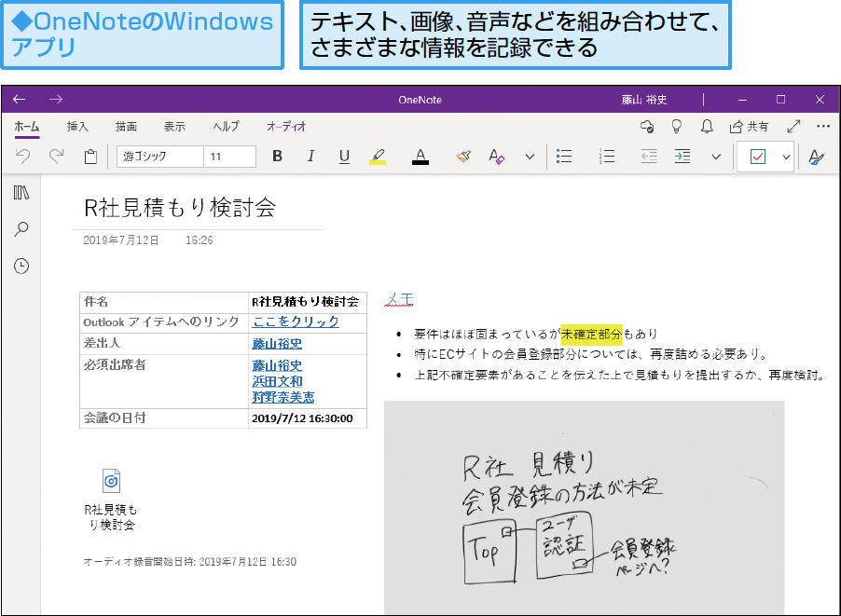Click the lightbulb Tell Me icon
The height and width of the screenshot is (616, 841).
click(x=677, y=127)
